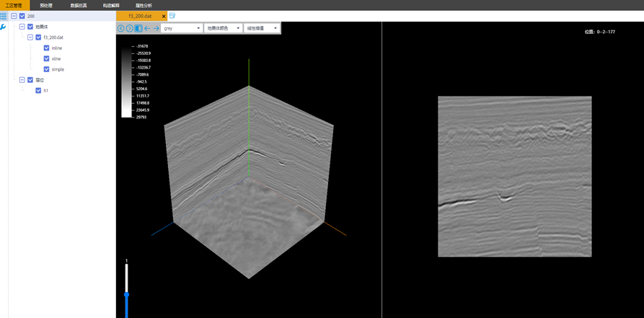Toggle the simple checkbox
The width and height of the screenshot is (644, 318).
(x=46, y=69)
